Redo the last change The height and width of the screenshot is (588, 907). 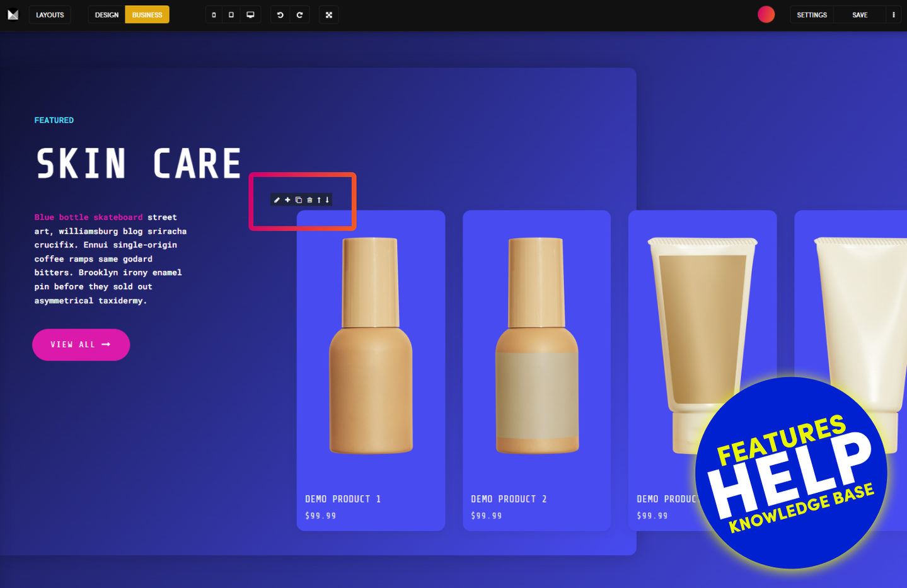(x=300, y=14)
